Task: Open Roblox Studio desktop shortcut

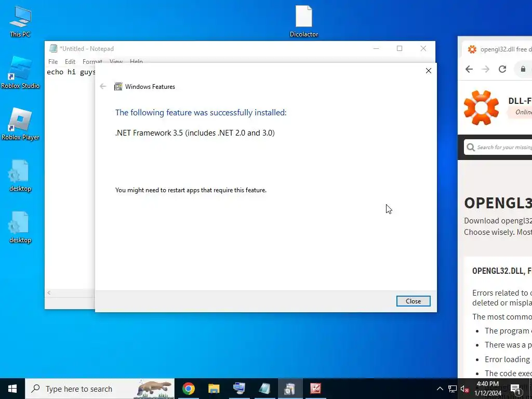Action: point(20,73)
